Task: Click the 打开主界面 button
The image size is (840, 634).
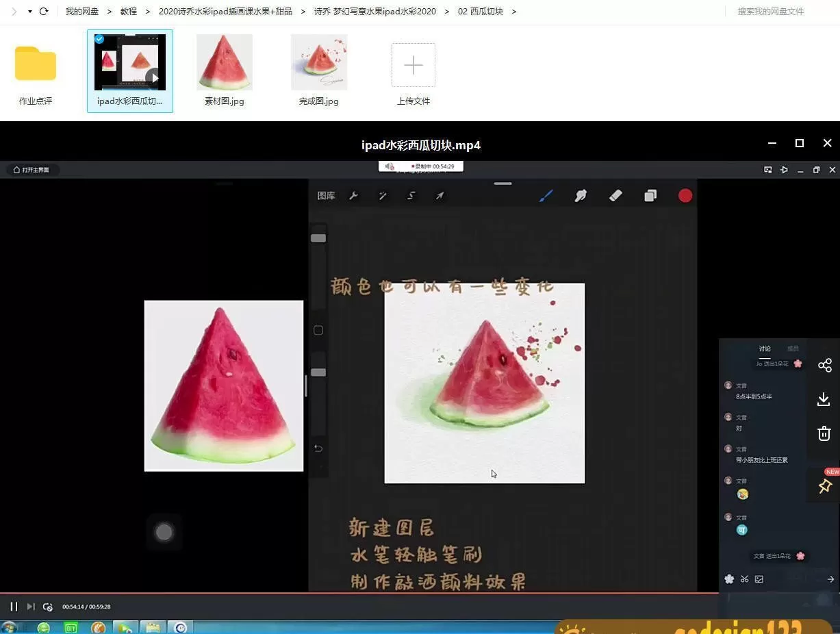Action: [x=32, y=169]
